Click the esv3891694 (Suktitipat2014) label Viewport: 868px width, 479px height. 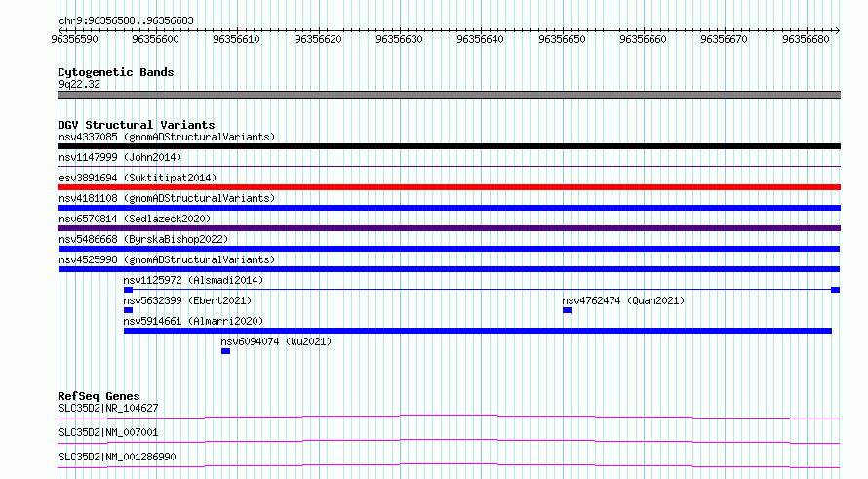138,178
